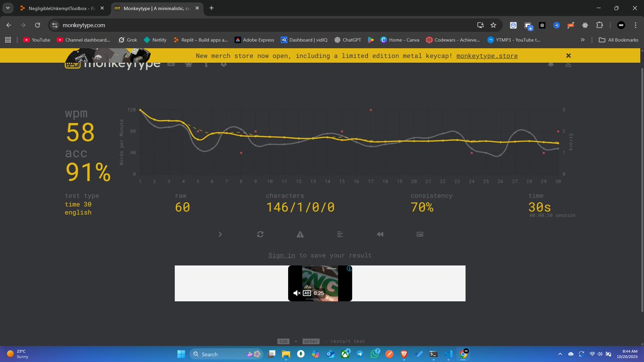Start a new test via keyboard icon
This screenshot has width=644, height=362.
(171, 63)
